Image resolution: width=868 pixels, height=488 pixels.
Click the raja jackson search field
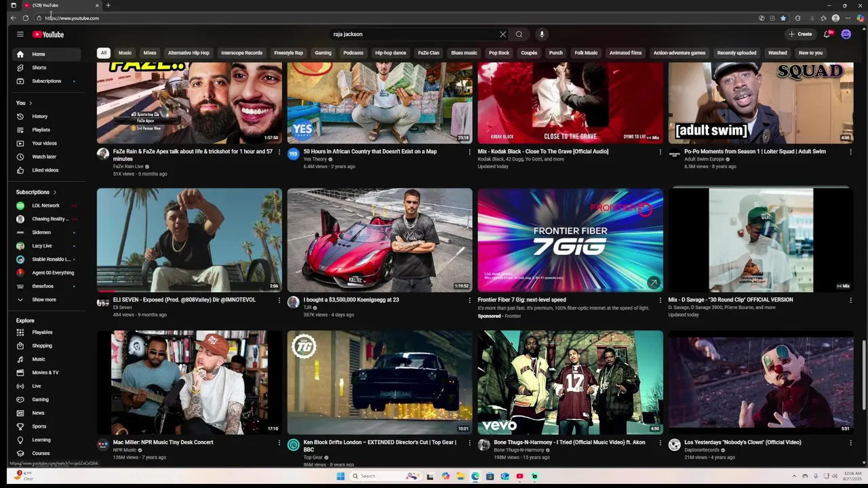point(412,34)
